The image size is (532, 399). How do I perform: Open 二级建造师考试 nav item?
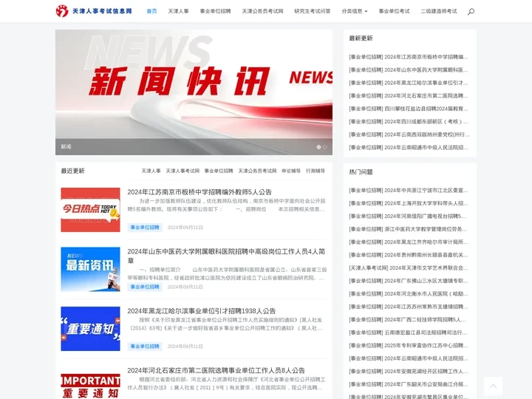[x=439, y=11]
